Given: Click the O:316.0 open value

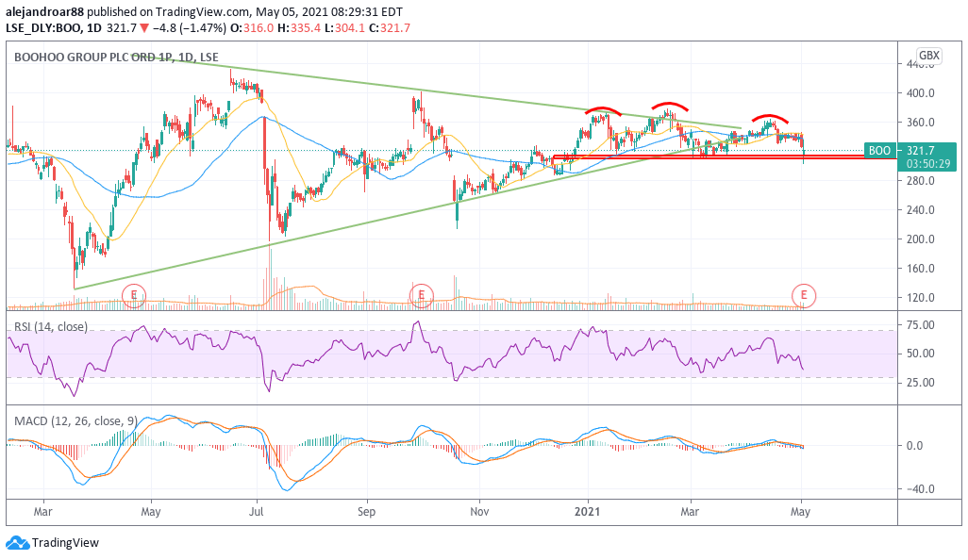Looking at the screenshot, I should (252, 28).
